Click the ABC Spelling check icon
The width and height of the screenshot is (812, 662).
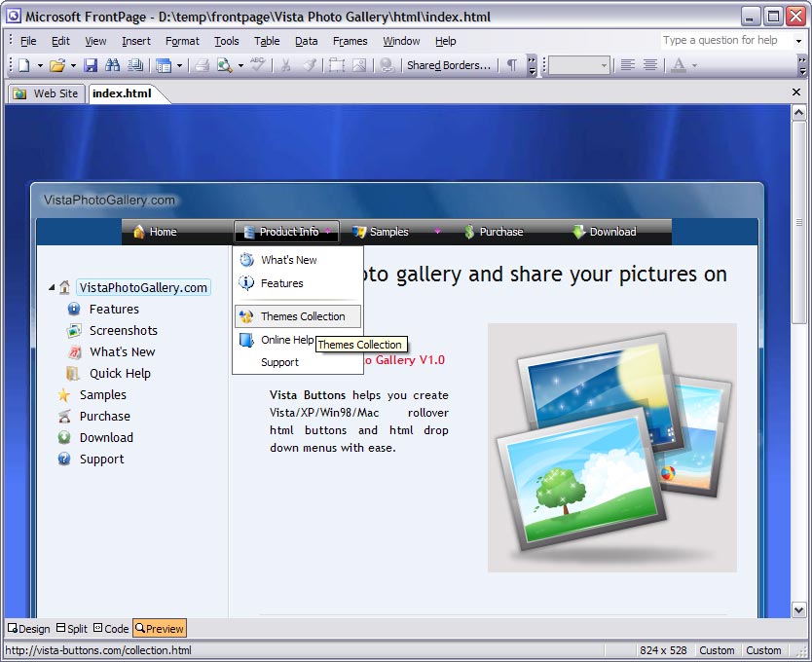pyautogui.click(x=257, y=64)
